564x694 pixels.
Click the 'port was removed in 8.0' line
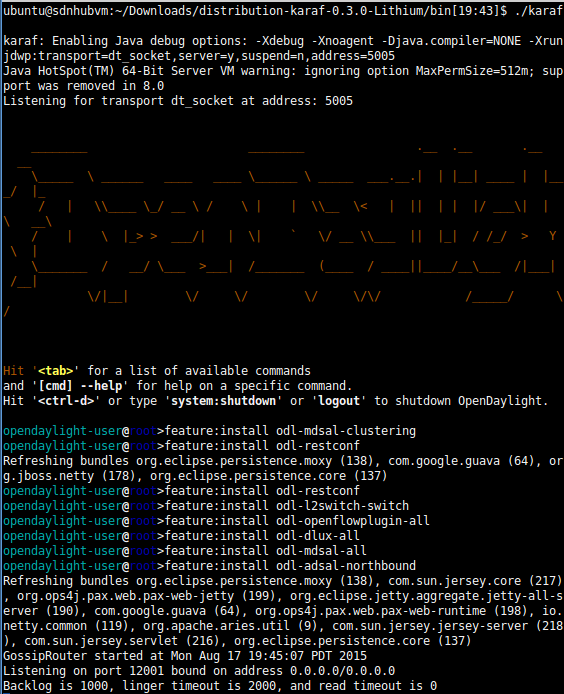[84, 86]
